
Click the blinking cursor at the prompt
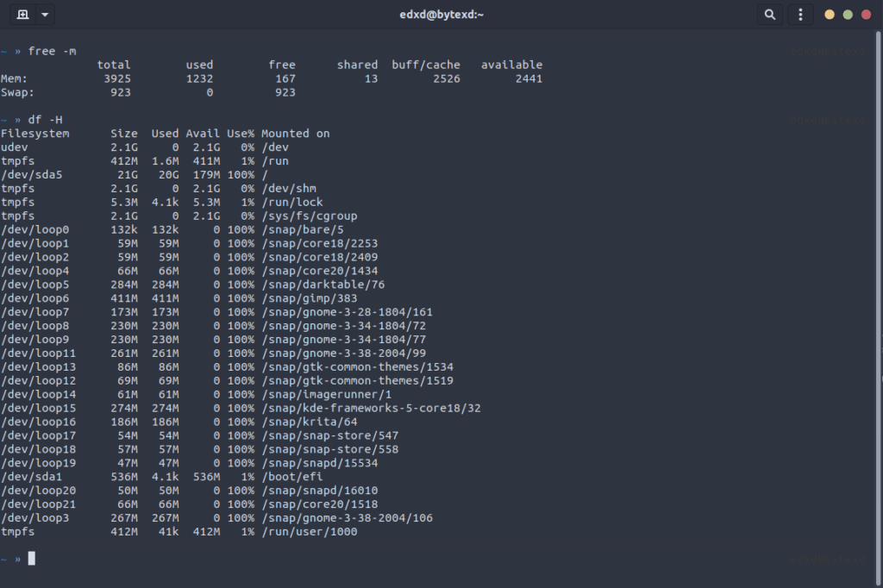(x=32, y=558)
